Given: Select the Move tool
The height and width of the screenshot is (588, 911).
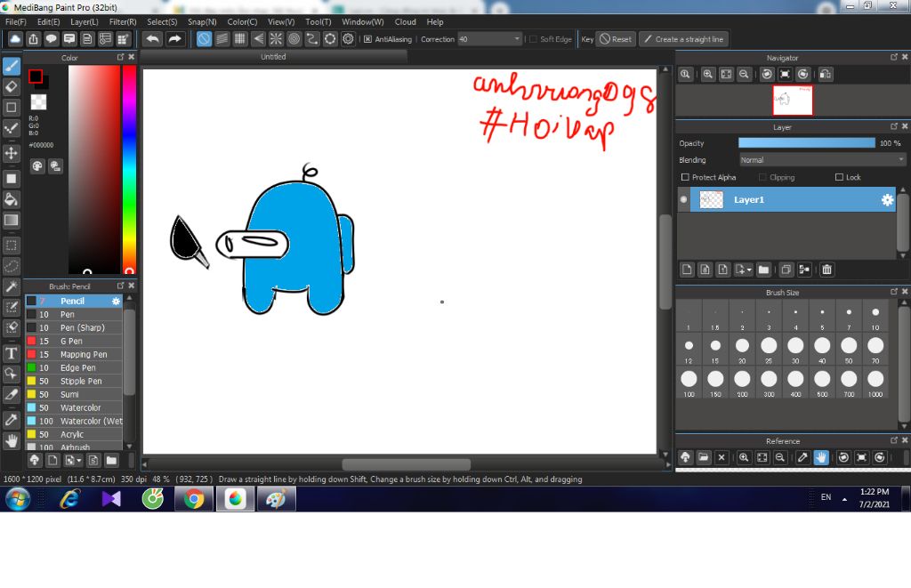Looking at the screenshot, I should tap(11, 153).
